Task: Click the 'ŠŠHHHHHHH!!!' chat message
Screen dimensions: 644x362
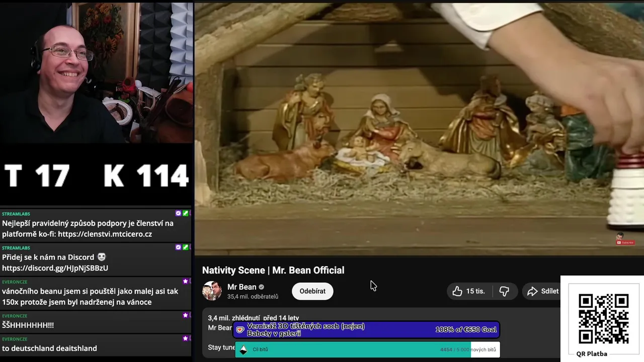Action: point(28,325)
